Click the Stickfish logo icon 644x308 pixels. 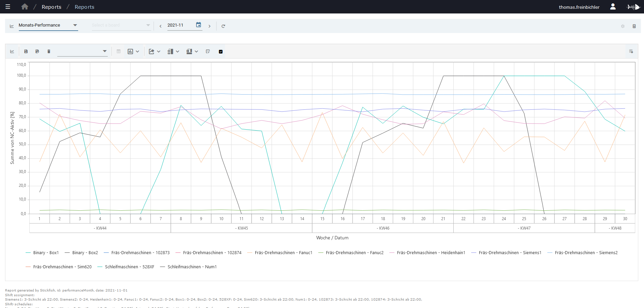pos(633,7)
